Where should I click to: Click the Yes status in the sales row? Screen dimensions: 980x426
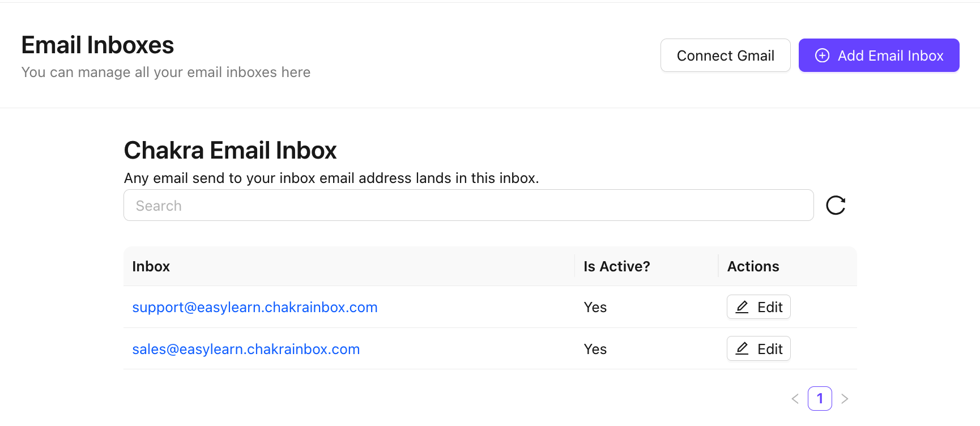[x=595, y=349]
